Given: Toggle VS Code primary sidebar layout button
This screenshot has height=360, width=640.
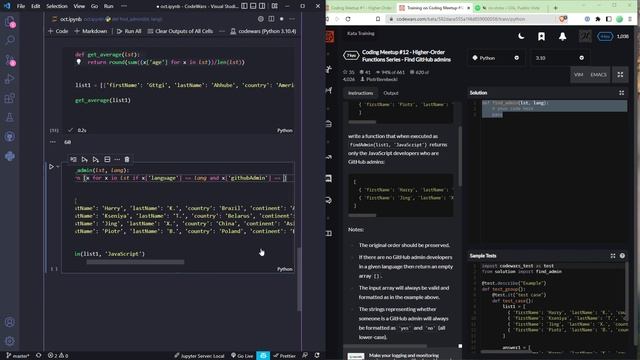Looking at the screenshot, I should (244, 6).
